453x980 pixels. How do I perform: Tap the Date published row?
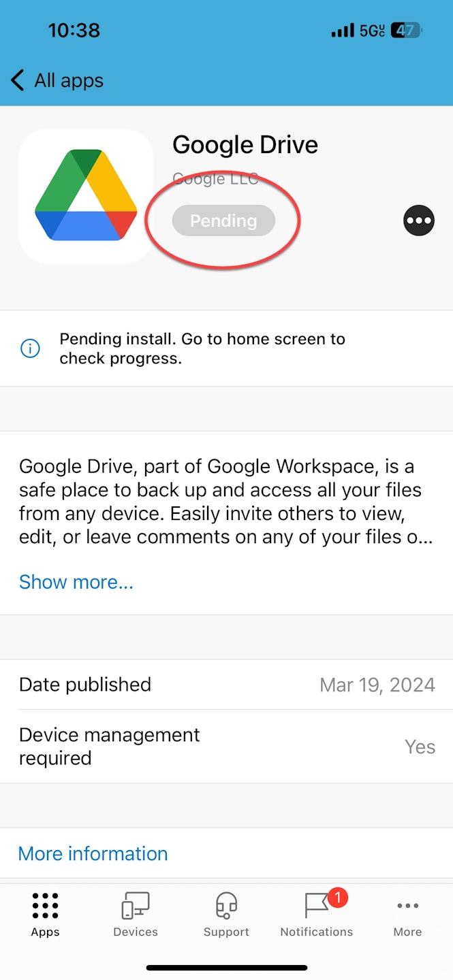(226, 685)
